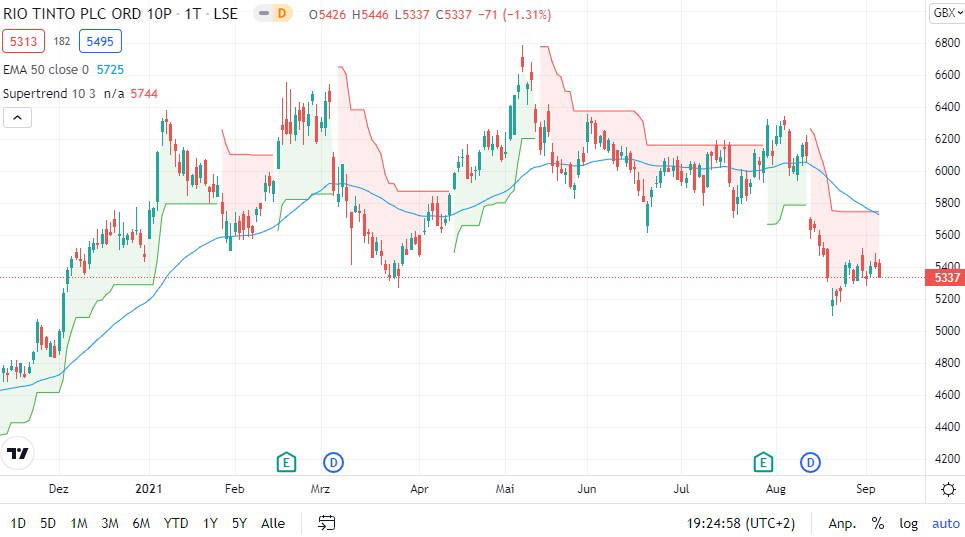This screenshot has width=965, height=537.
Task: Click the EMA value 5725
Action: [110, 70]
